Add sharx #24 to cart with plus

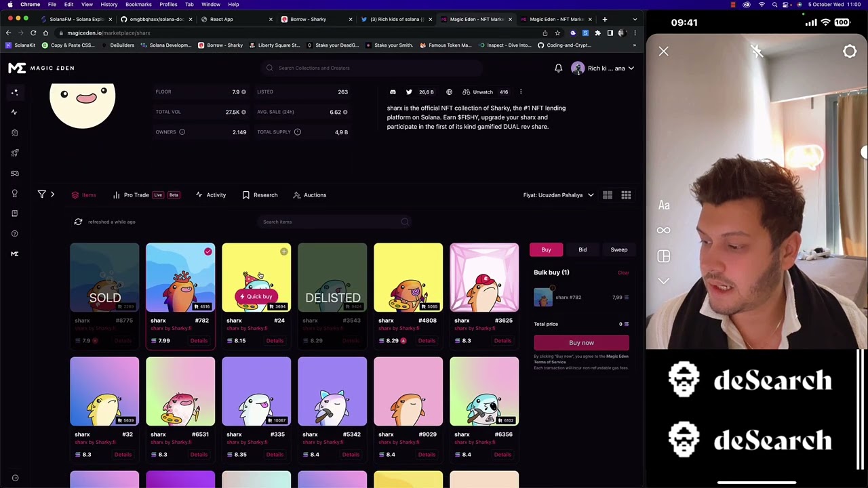point(283,252)
